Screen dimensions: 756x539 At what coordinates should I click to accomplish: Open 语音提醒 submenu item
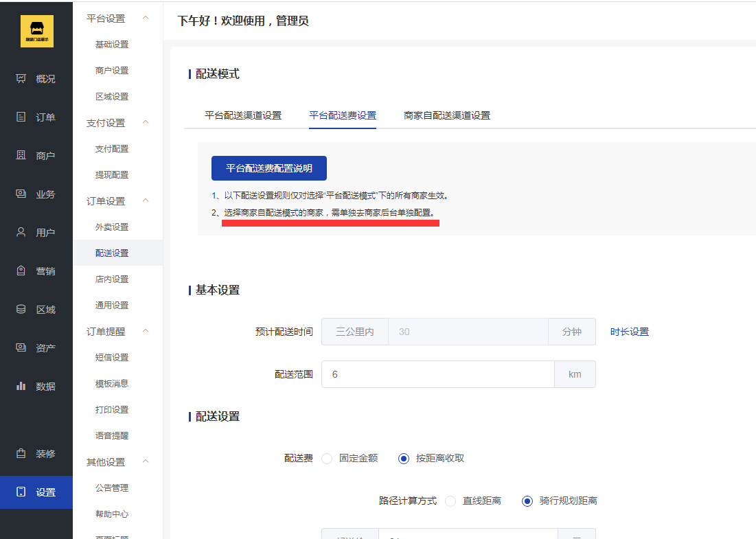112,436
